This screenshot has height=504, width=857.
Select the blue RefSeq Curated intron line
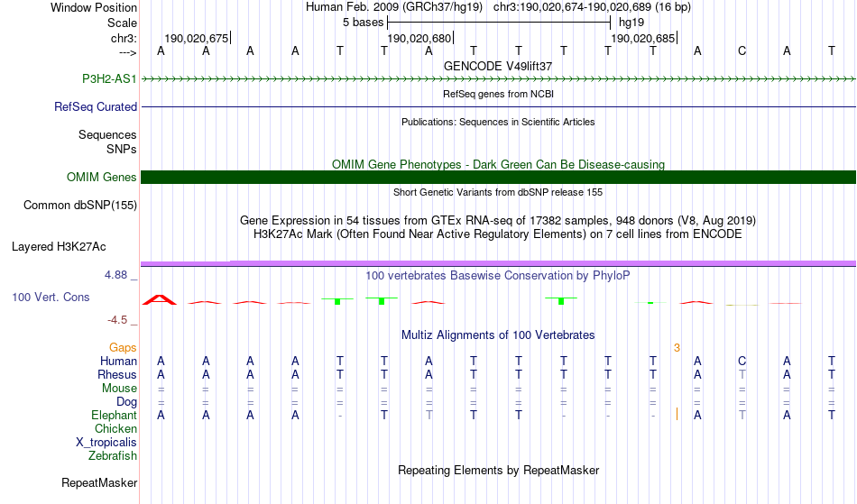click(x=499, y=106)
